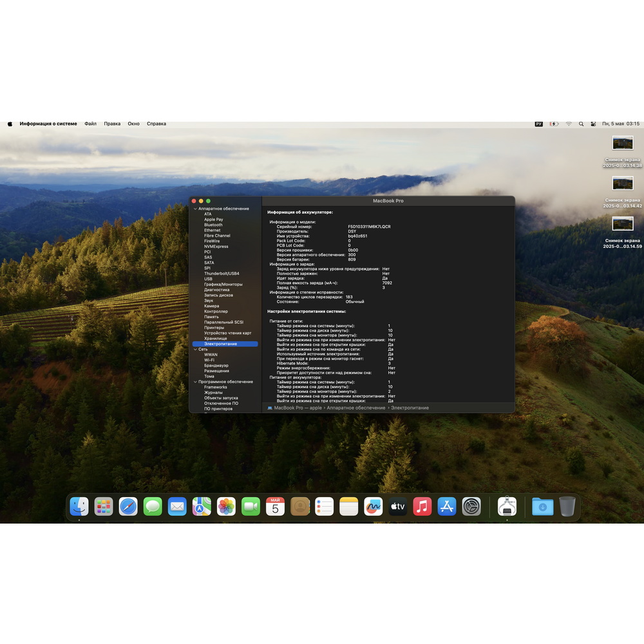
Task: Open Contacts app in Dock
Action: click(x=300, y=506)
